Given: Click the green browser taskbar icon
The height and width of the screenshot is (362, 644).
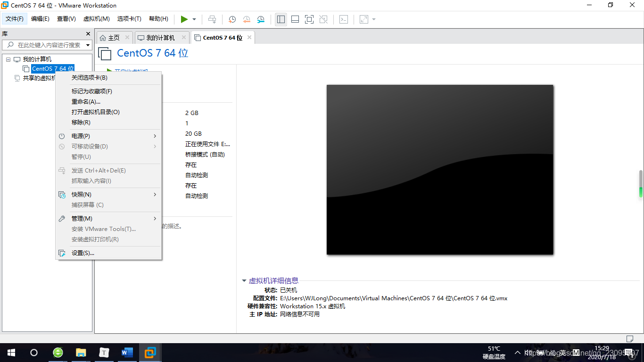Looking at the screenshot, I should click(58, 353).
